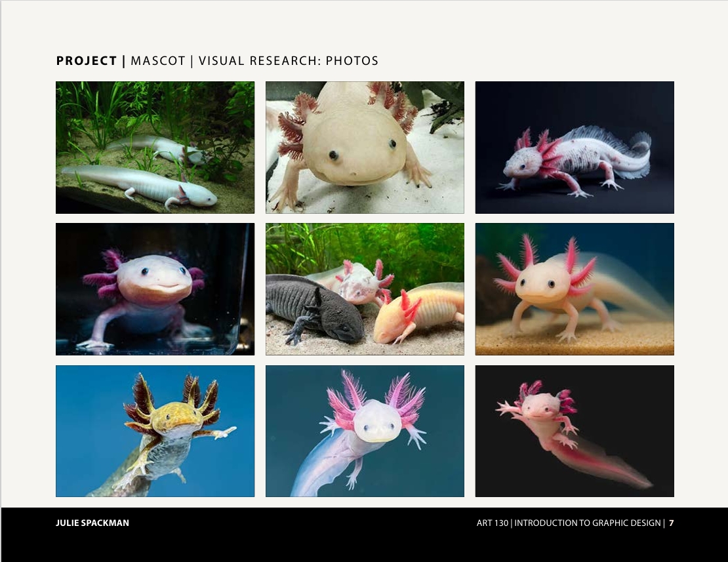Click the swimming white axolotl with pink gills photo
The height and width of the screenshot is (562, 728).
(x=365, y=431)
